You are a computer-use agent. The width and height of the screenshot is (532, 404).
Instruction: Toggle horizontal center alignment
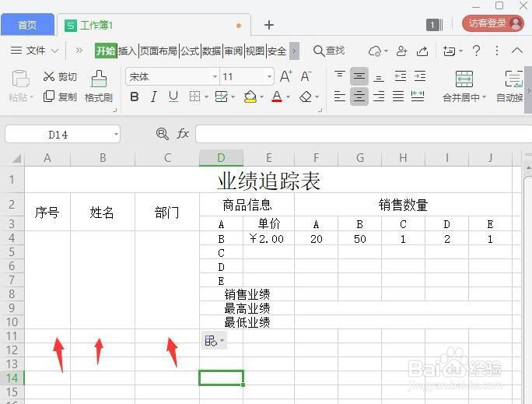(359, 97)
